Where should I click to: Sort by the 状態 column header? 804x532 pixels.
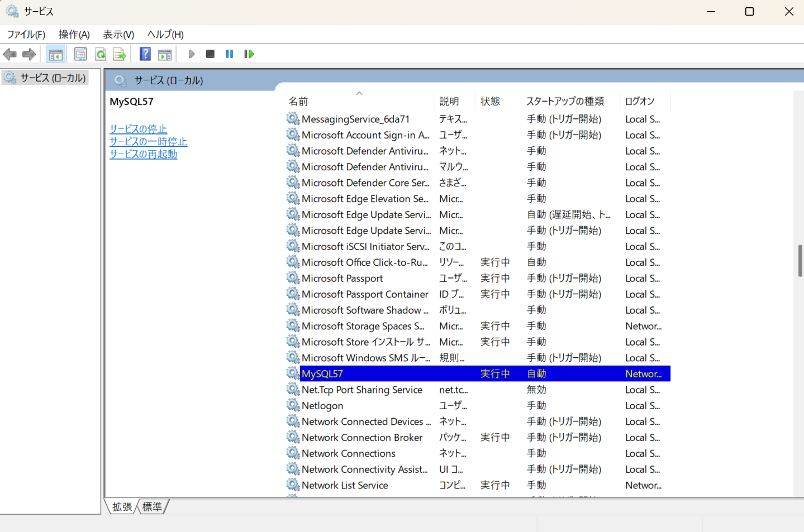click(x=497, y=101)
